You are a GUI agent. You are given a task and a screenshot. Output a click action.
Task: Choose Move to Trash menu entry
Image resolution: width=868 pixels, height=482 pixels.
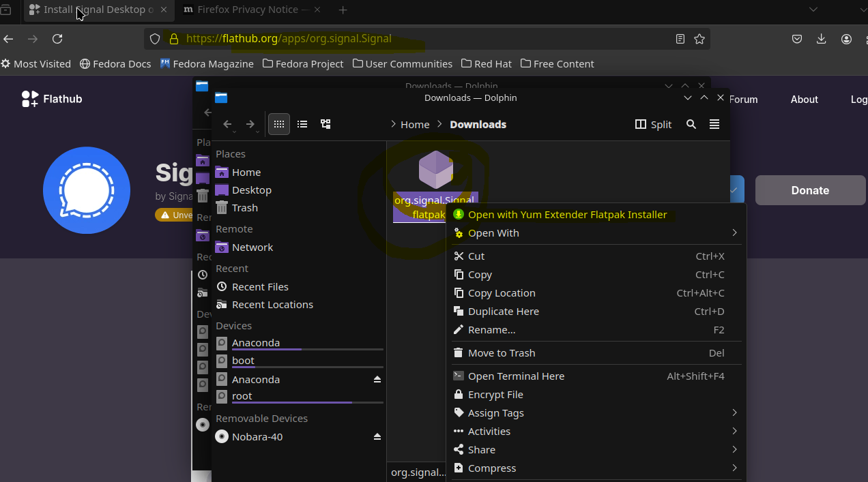click(598, 352)
